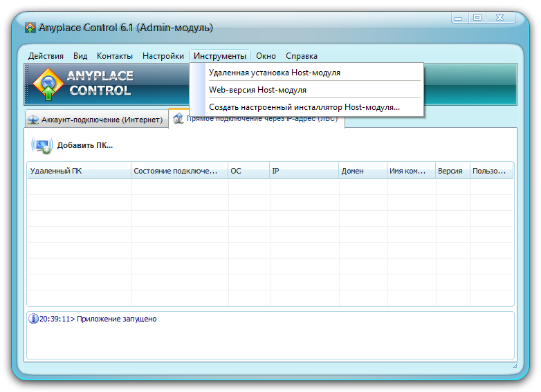The height and width of the screenshot is (392, 541).
Task: Open the Вид menu
Action: 80,56
